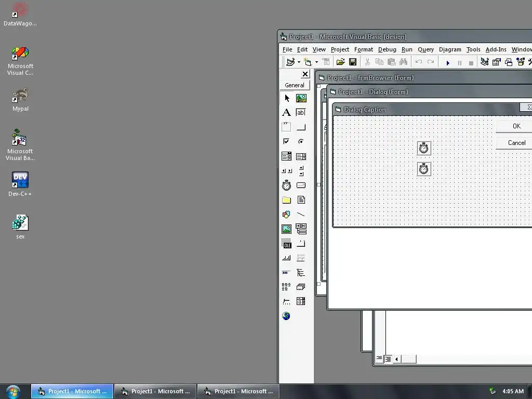Open the Edit menu
The image size is (532, 399).
tap(302, 49)
